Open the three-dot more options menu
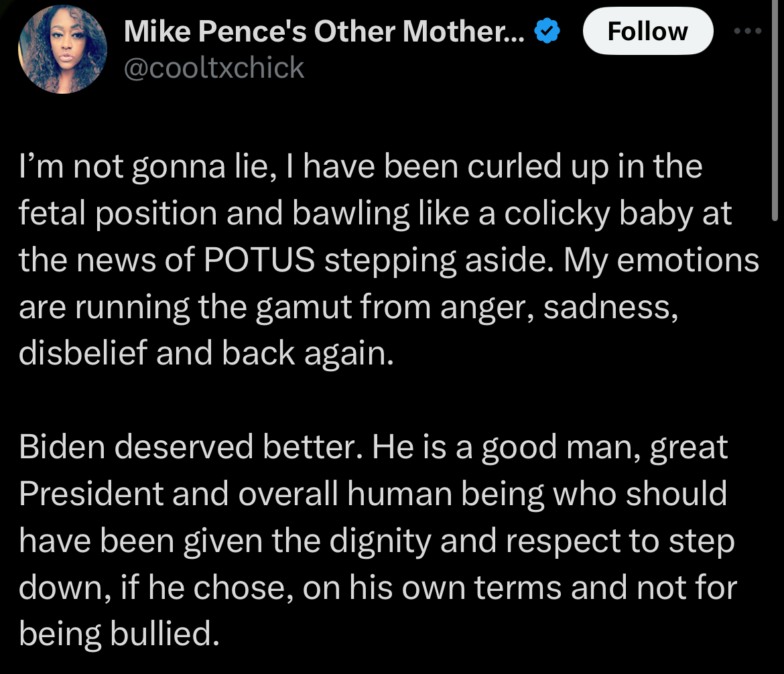This screenshot has width=784, height=674. pyautogui.click(x=748, y=31)
